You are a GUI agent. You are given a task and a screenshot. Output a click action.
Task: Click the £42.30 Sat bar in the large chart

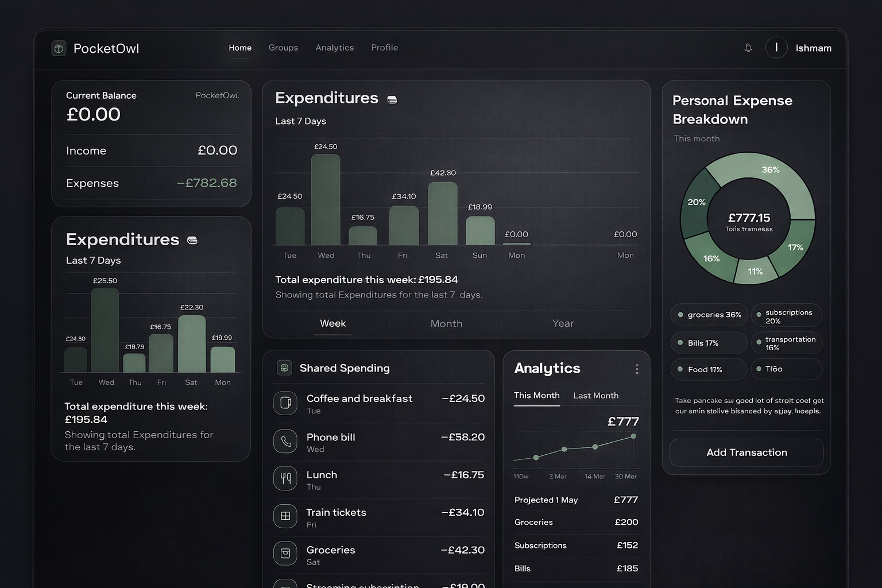pyautogui.click(x=443, y=213)
